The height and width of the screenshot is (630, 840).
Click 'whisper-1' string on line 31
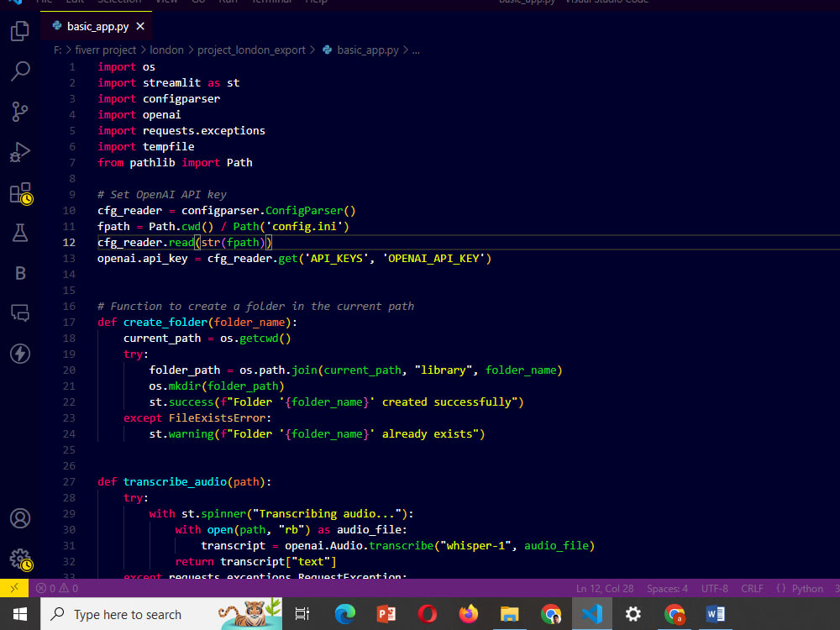coord(475,545)
